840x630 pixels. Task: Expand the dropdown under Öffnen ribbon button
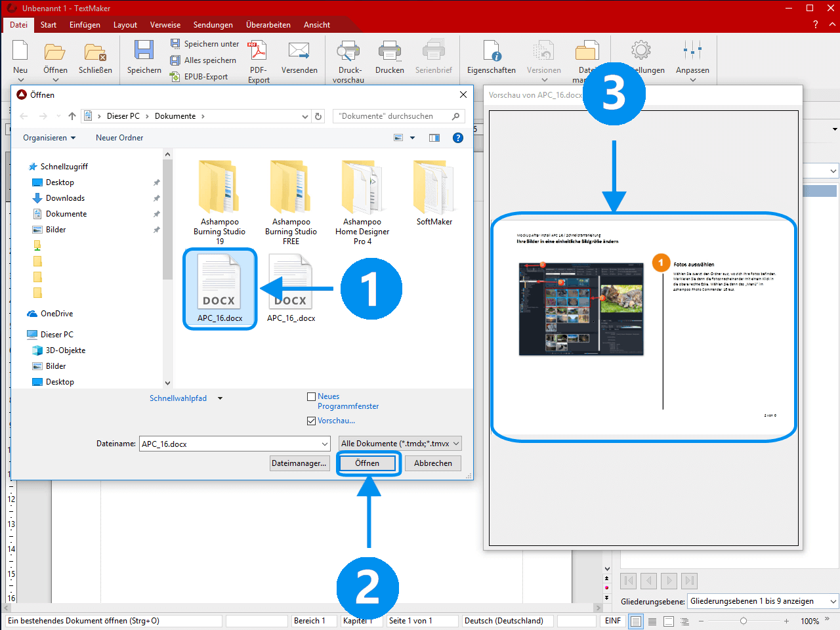(55, 80)
